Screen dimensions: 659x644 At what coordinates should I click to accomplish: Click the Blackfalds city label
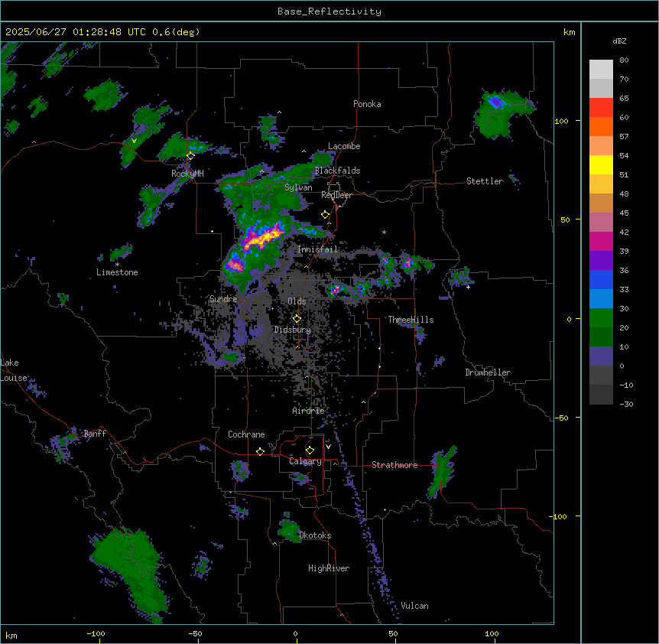(337, 171)
